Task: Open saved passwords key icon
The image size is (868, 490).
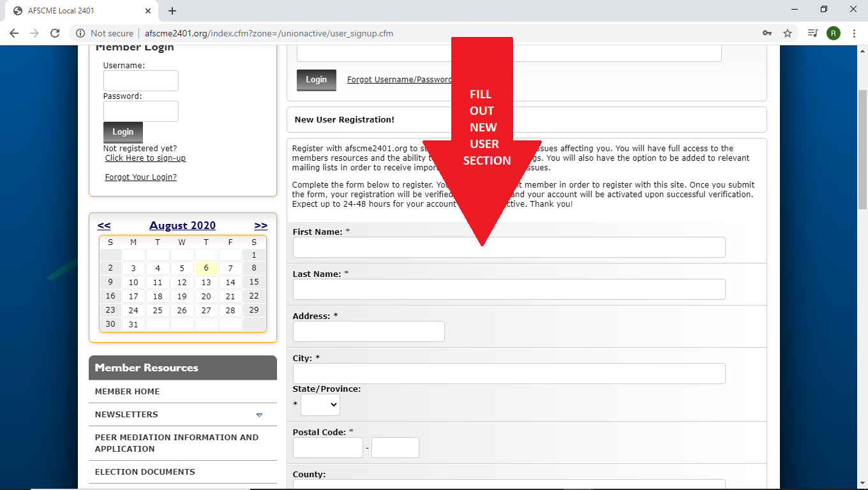Action: click(767, 33)
